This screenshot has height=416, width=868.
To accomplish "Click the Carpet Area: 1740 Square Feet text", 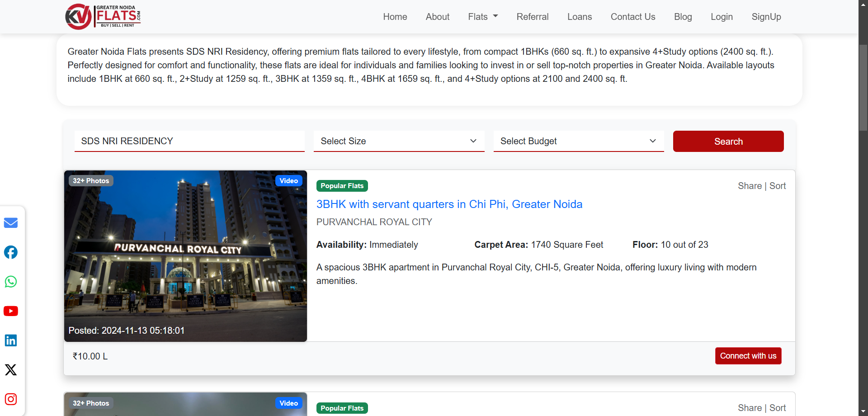I will click(x=539, y=245).
